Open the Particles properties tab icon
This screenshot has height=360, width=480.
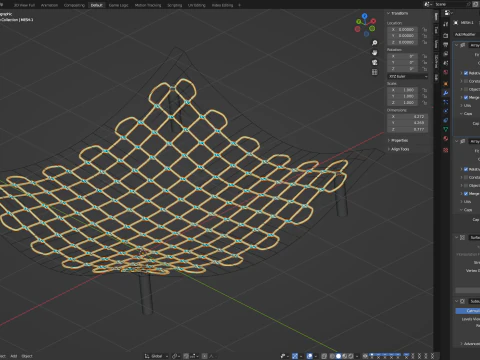click(x=446, y=102)
